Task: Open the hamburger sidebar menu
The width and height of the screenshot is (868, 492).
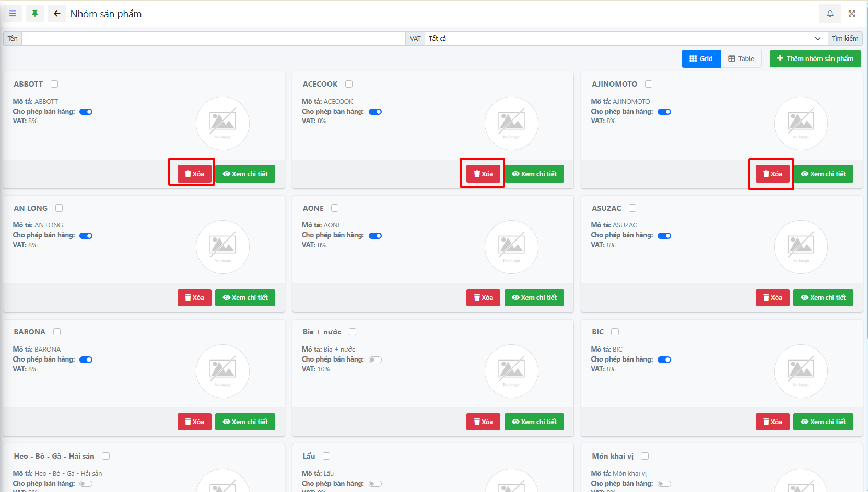Action: [13, 14]
